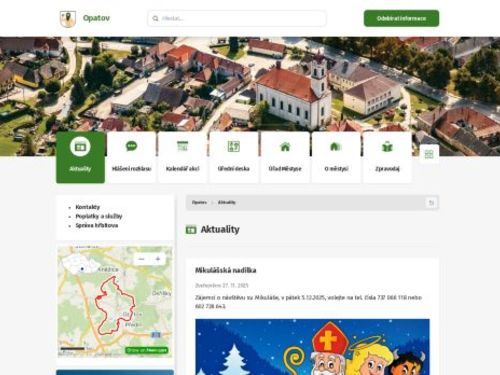
Task: Open the Mikuláš cartoon article image
Action: click(x=312, y=347)
